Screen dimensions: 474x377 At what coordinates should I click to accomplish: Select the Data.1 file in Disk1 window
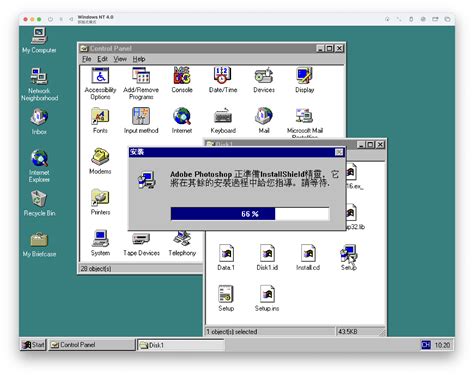[226, 257]
